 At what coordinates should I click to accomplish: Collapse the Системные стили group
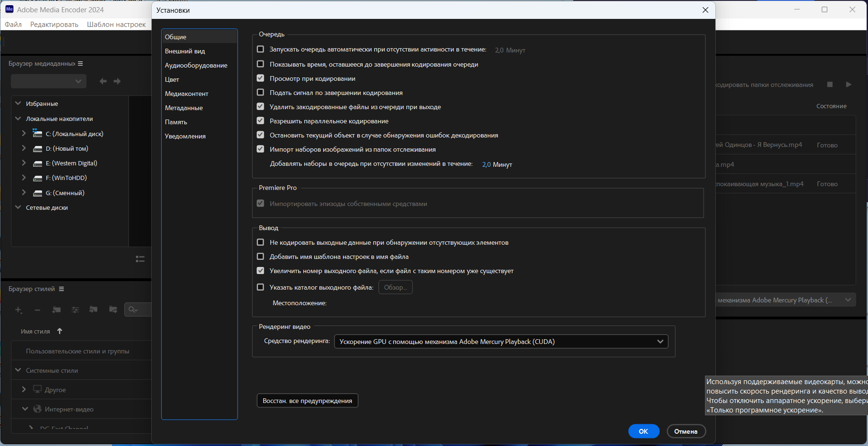tap(18, 370)
